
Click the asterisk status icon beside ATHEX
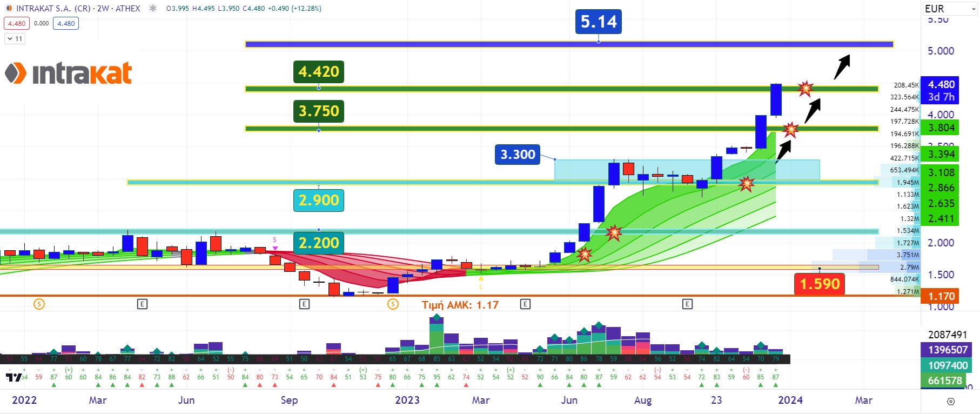tap(153, 8)
